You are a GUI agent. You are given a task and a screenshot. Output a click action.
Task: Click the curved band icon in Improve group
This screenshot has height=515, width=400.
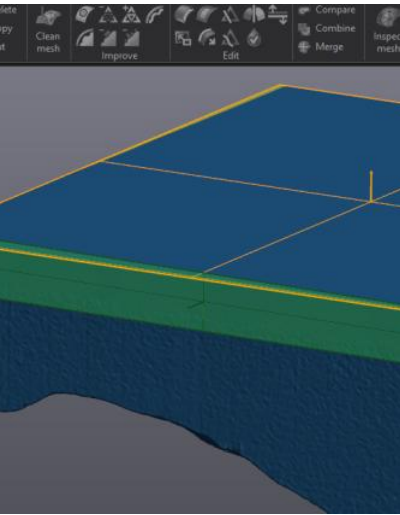[x=154, y=15]
